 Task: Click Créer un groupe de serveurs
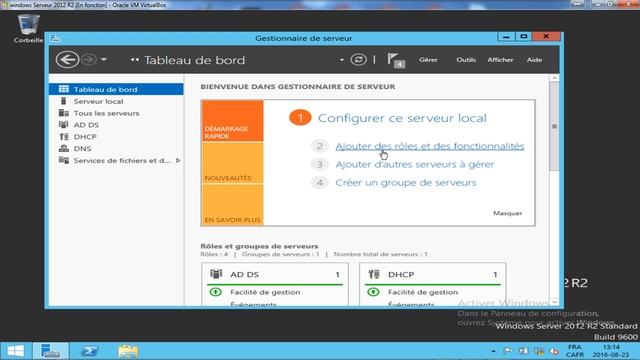(x=406, y=182)
